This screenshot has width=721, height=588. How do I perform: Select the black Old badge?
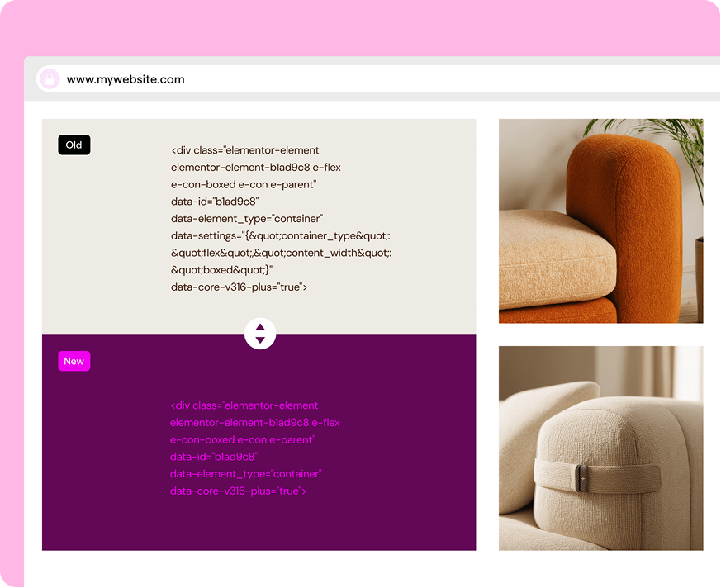[74, 145]
